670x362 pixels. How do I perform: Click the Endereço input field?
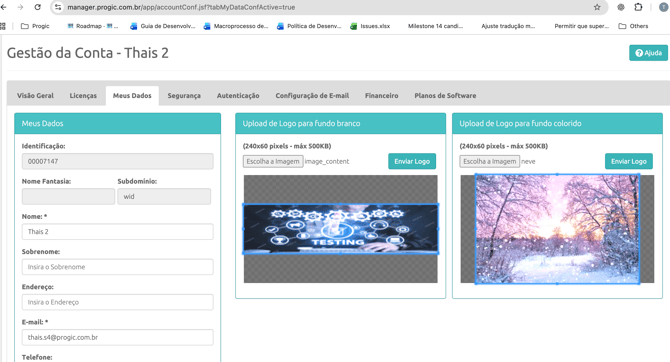coord(118,302)
